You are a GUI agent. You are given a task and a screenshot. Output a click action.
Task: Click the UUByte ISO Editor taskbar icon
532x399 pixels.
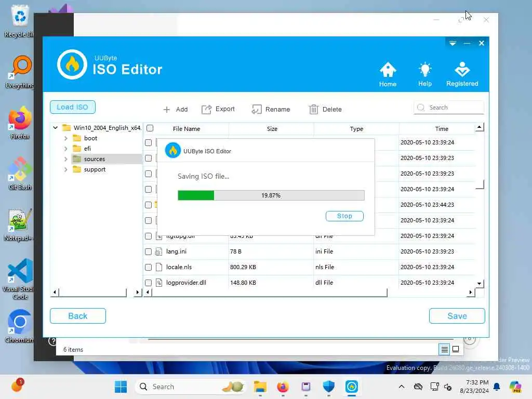click(x=352, y=387)
